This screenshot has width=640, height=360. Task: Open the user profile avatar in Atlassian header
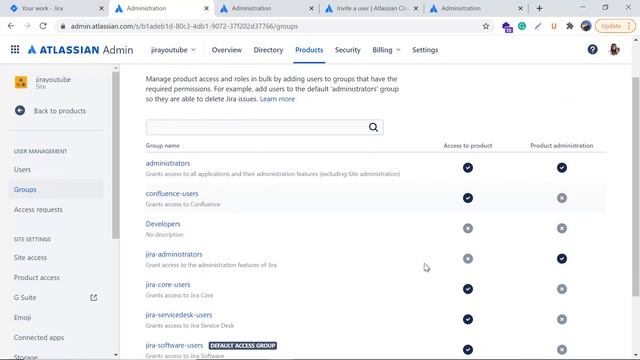coord(614,49)
